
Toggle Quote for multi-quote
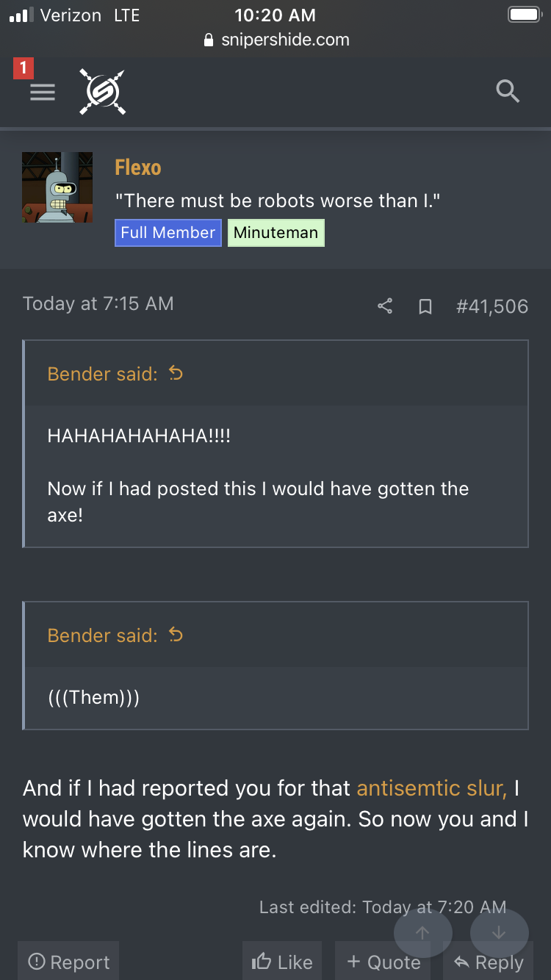tap(383, 962)
